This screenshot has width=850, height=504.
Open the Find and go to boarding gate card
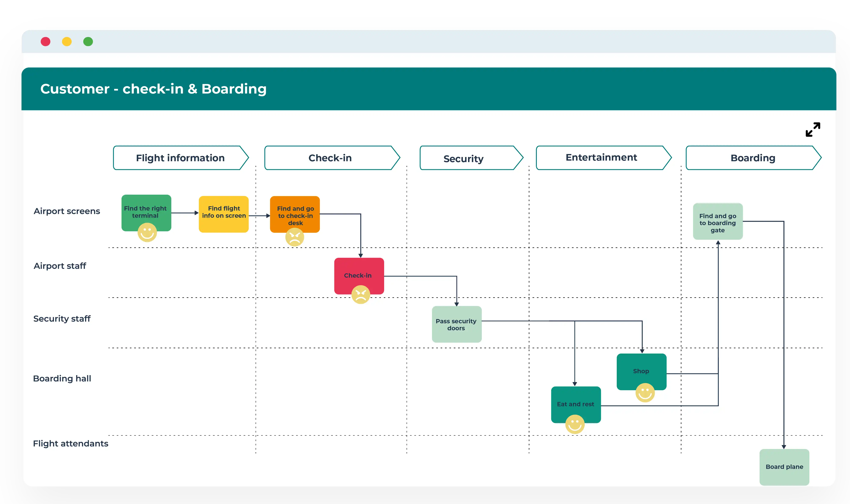point(718,222)
